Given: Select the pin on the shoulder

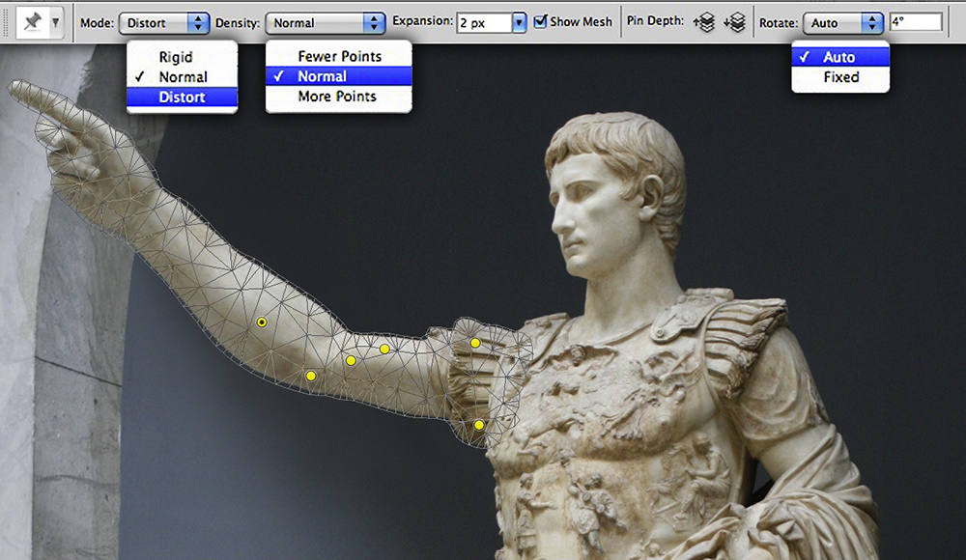Looking at the screenshot, I should pyautogui.click(x=475, y=343).
